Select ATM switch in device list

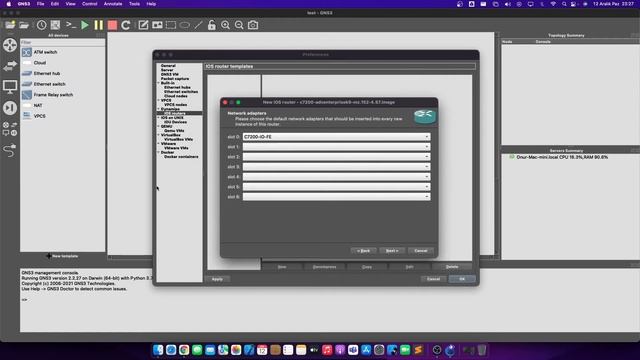coord(45,52)
